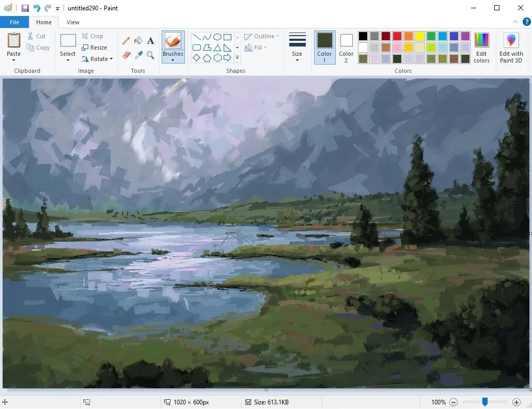Click the Paste clipboard icon
This screenshot has height=409, width=532.
(14, 40)
